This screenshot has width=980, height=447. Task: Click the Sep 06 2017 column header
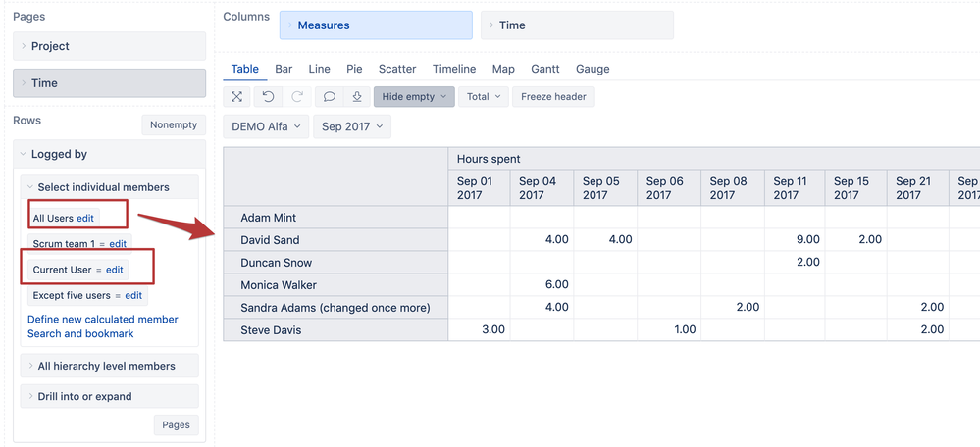(669, 188)
